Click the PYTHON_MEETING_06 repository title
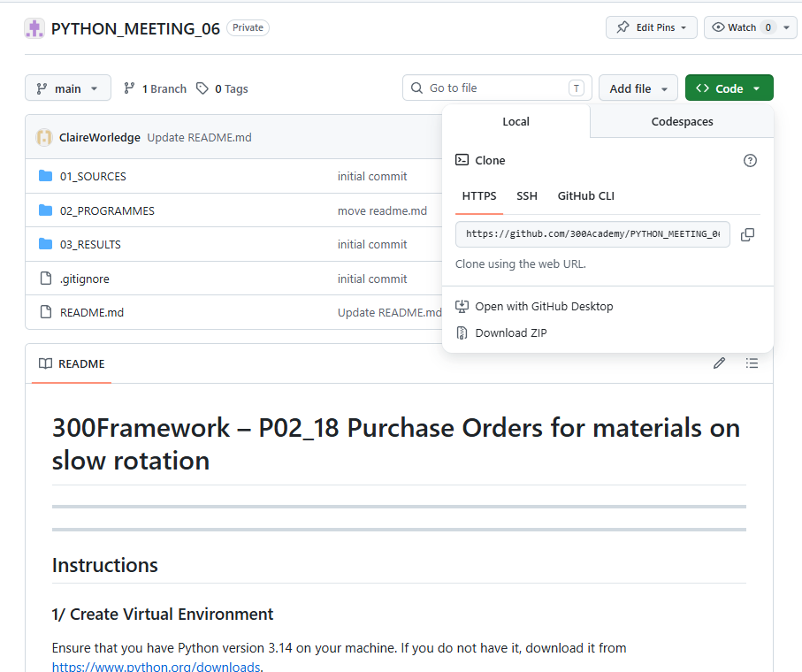Viewport: 802px width, 672px height. point(135,28)
